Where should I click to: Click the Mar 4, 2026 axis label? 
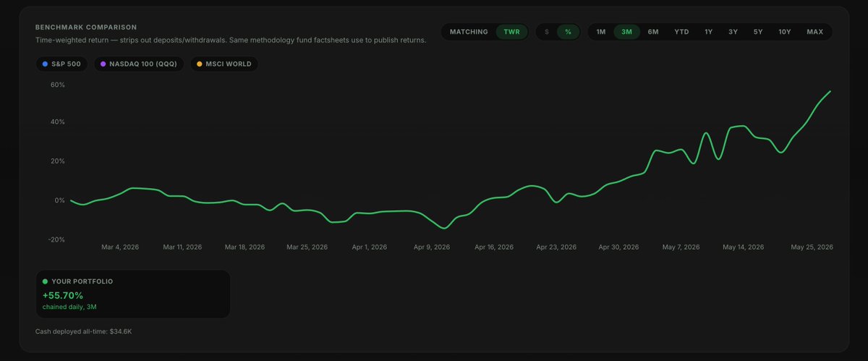click(x=119, y=247)
